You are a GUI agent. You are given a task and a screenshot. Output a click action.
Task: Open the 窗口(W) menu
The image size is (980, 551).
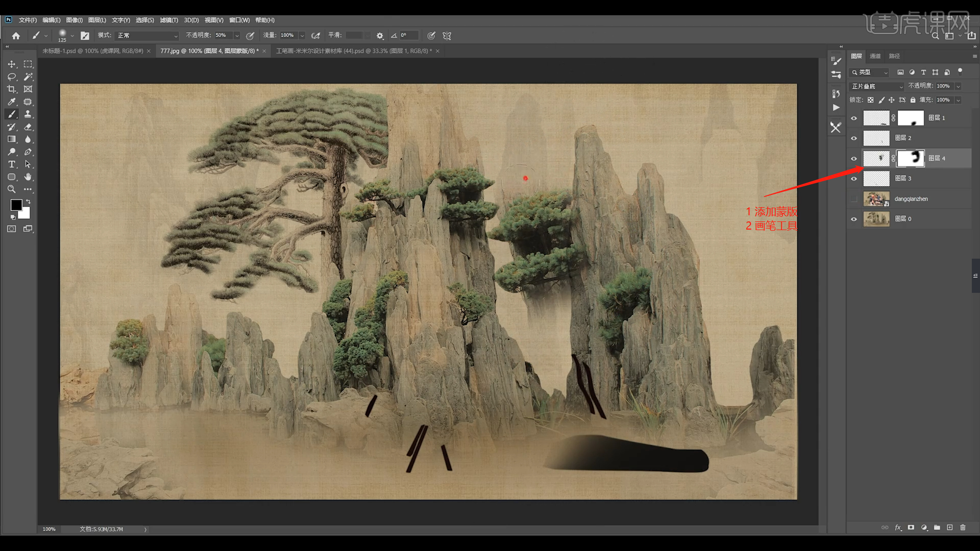(239, 20)
